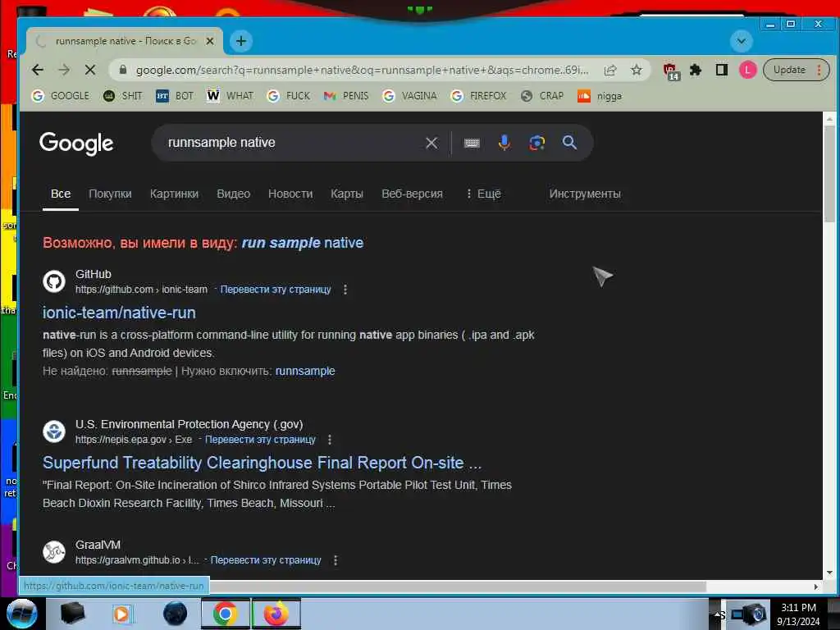Viewport: 840px width, 630px height.
Task: Start voice search with the microphone icon
Action: pos(504,143)
